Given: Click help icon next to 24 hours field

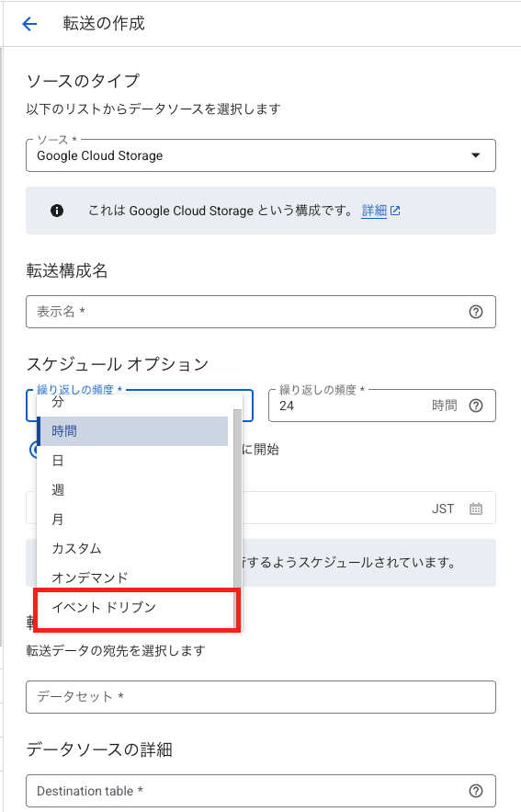Looking at the screenshot, I should point(475,406).
